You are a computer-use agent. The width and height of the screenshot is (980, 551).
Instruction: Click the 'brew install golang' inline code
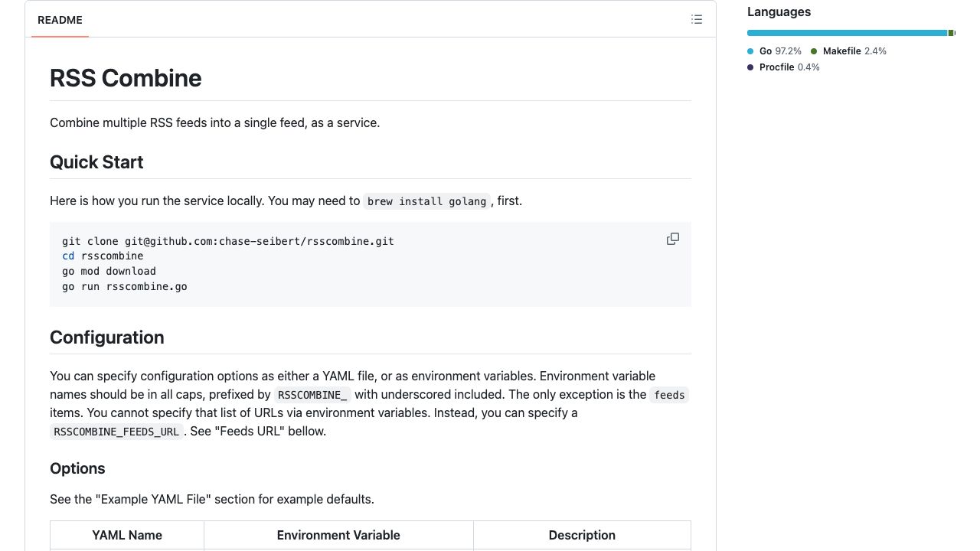426,201
